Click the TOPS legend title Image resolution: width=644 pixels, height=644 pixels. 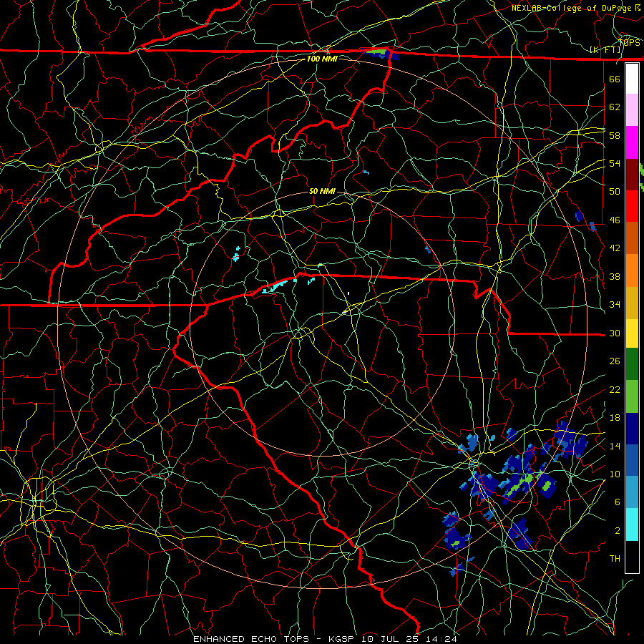tap(629, 42)
